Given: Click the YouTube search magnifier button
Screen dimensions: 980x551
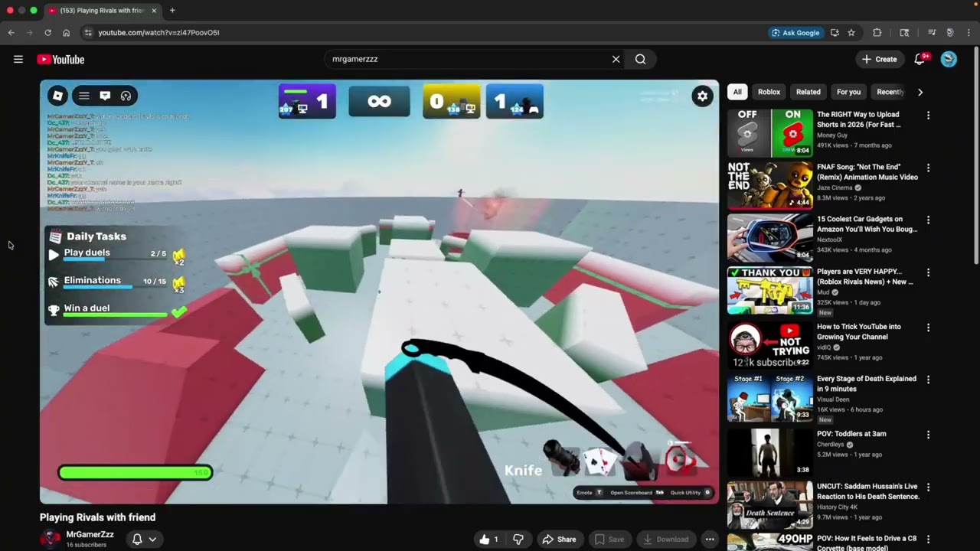Looking at the screenshot, I should tap(640, 59).
